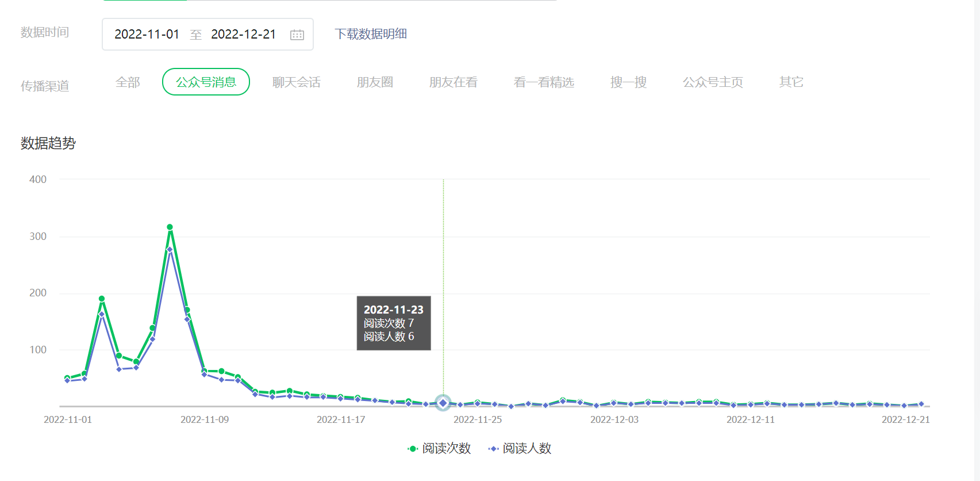
Task: Select the 全部 channel tab
Action: pos(128,82)
